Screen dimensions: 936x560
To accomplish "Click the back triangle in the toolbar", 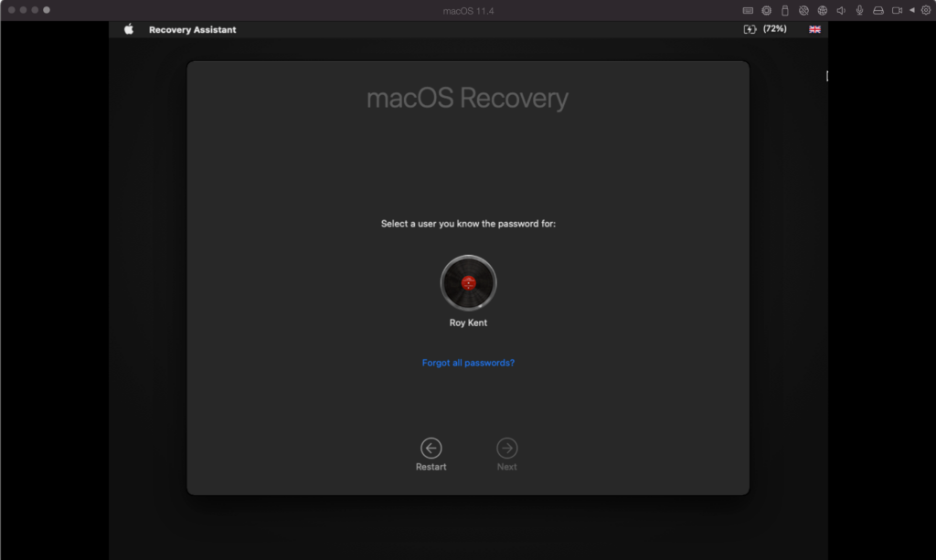I will coord(912,10).
